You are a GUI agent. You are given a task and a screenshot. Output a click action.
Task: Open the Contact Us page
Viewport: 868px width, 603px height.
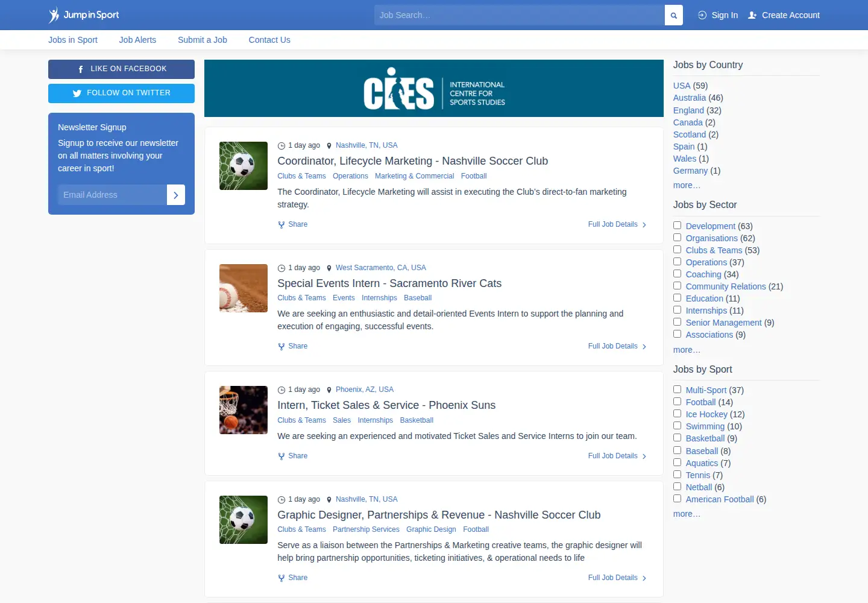269,40
